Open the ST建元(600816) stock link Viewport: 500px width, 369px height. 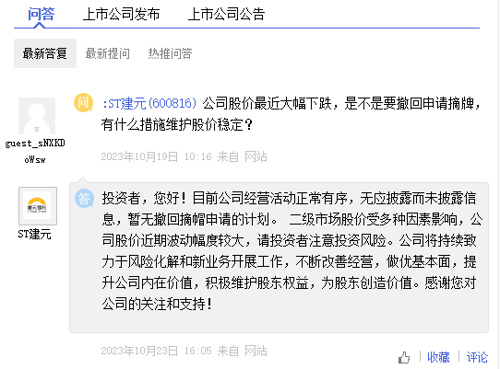pyautogui.click(x=150, y=103)
